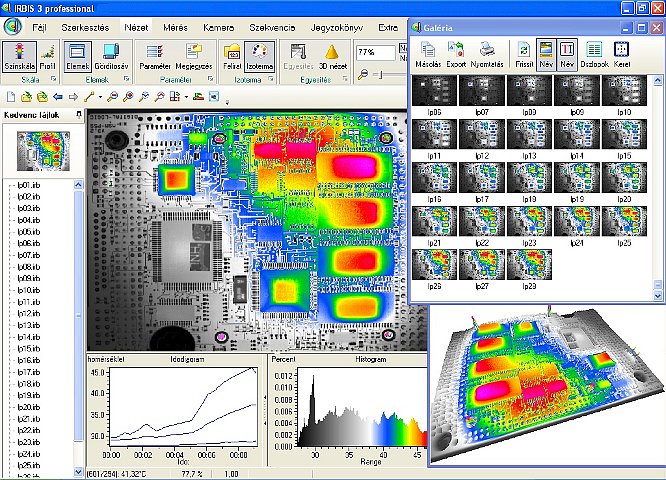Click the zoom-out magnifier beside zoom slider
The height and width of the screenshot is (480, 666).
[x=363, y=75]
